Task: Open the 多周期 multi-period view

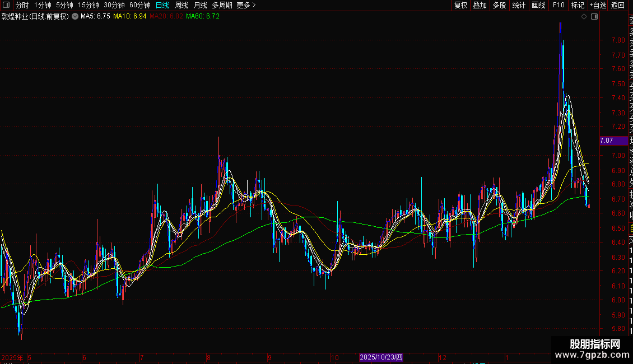Action: click(222, 5)
